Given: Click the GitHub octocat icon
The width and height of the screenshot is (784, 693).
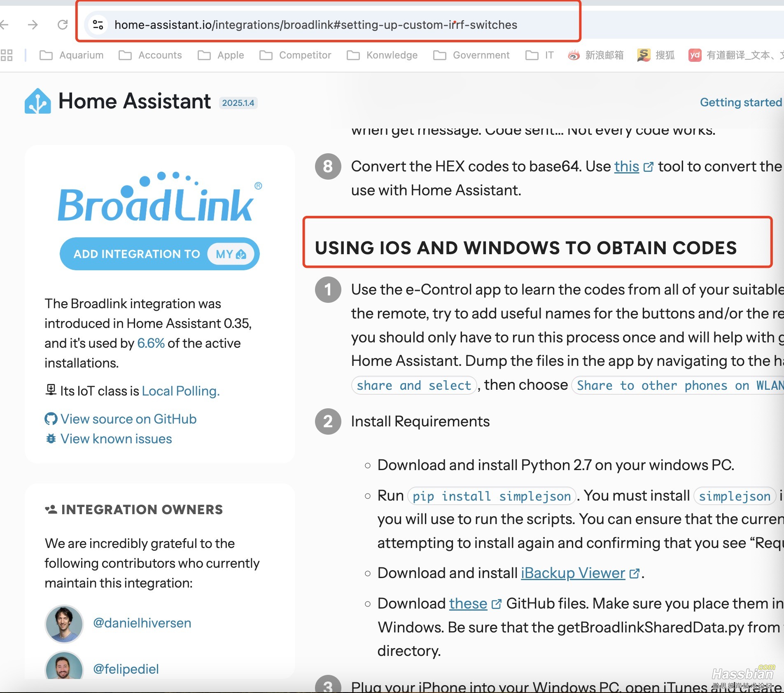Looking at the screenshot, I should (51, 419).
